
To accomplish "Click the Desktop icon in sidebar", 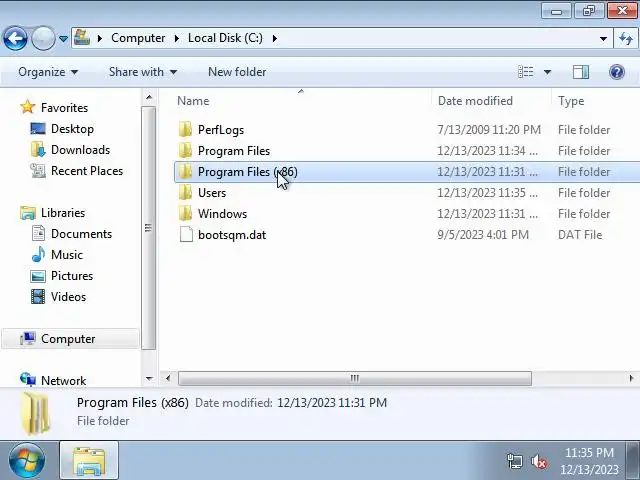I will pos(38,129).
